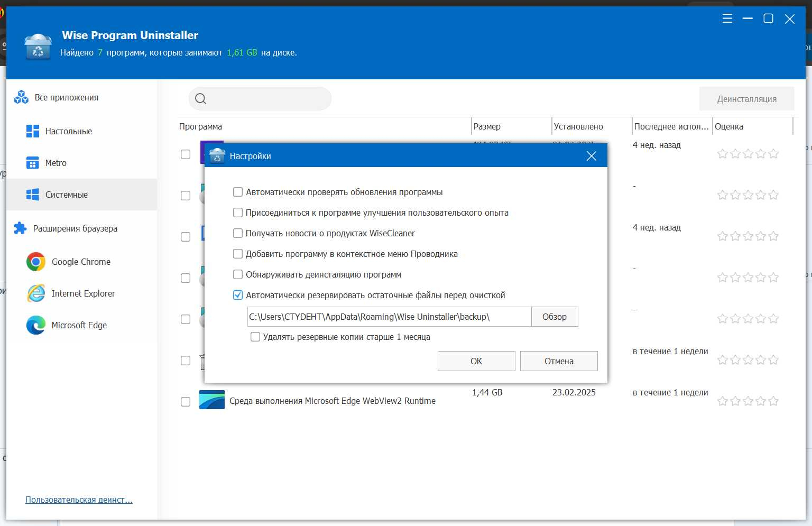Image resolution: width=812 pixels, height=526 pixels.
Task: Sort by the Установлено column header
Action: [x=592, y=126]
